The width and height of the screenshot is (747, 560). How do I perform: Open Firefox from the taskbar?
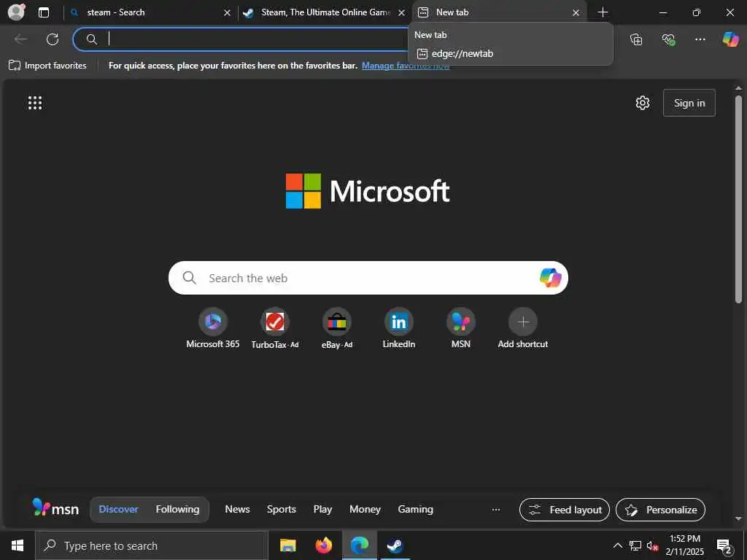(323, 545)
